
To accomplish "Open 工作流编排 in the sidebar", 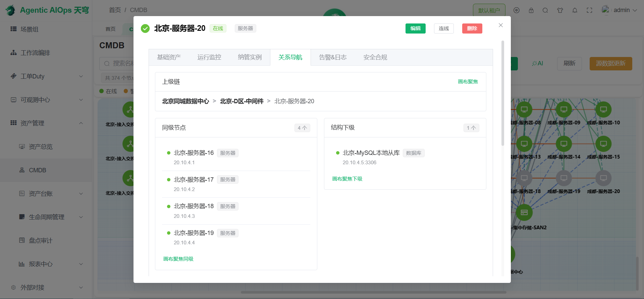I will tap(35, 53).
